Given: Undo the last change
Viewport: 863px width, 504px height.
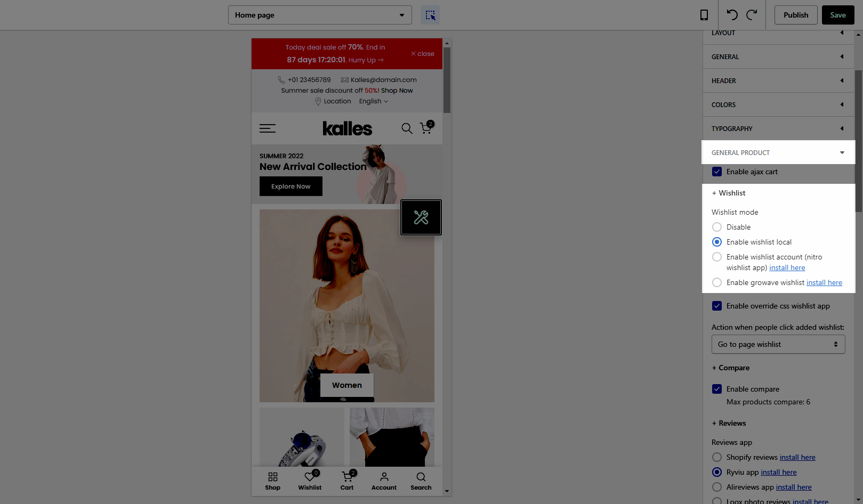Looking at the screenshot, I should click(732, 15).
